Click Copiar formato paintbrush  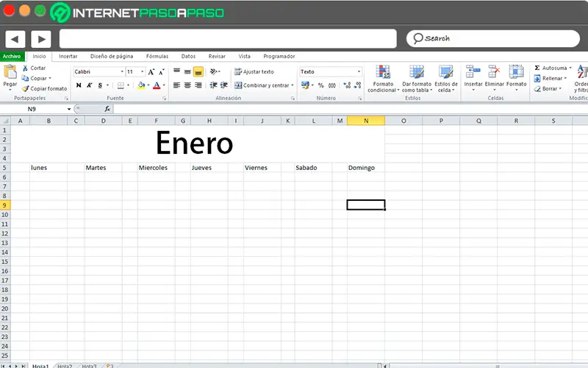44,88
